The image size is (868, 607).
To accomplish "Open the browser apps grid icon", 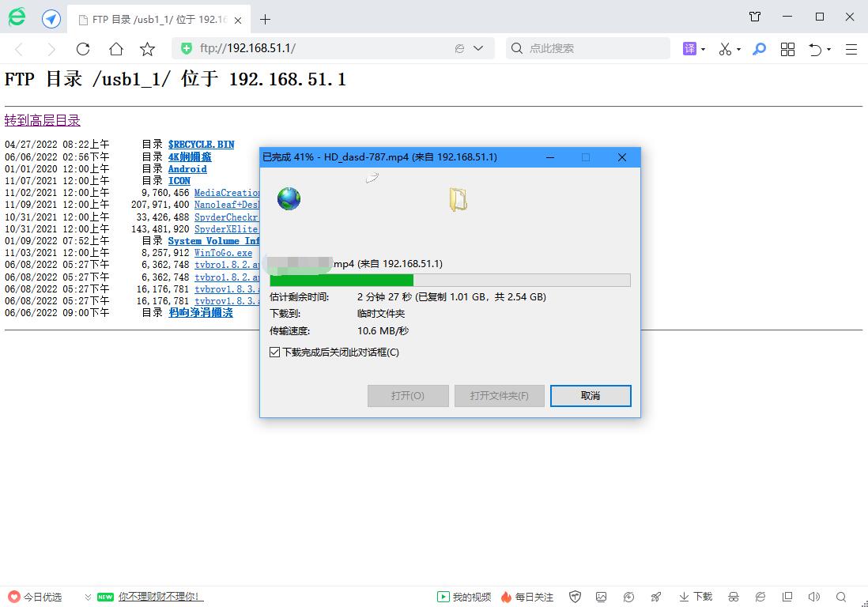I will [x=787, y=49].
